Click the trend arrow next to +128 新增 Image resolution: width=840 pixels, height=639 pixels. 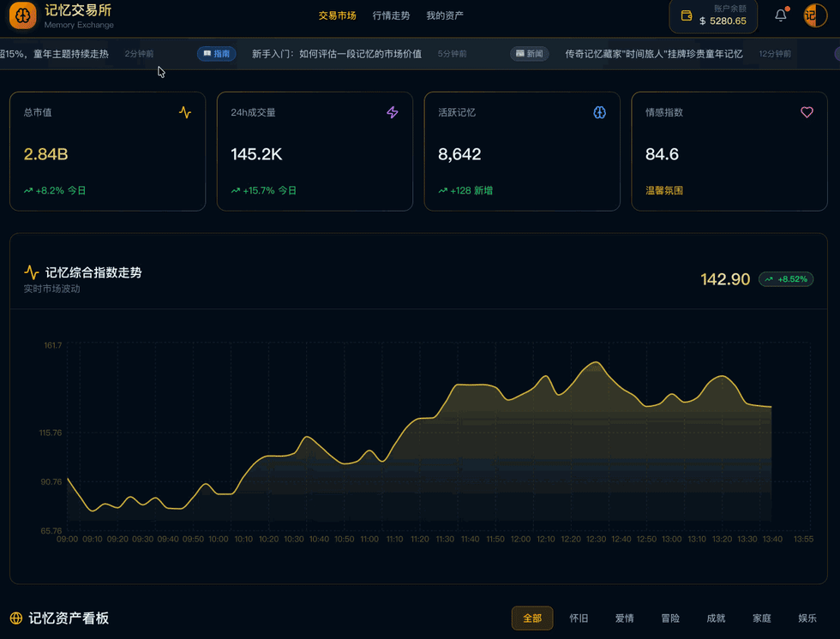click(x=442, y=190)
